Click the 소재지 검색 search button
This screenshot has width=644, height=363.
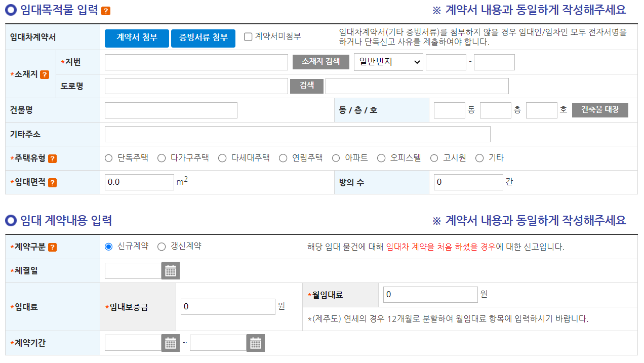tap(321, 62)
